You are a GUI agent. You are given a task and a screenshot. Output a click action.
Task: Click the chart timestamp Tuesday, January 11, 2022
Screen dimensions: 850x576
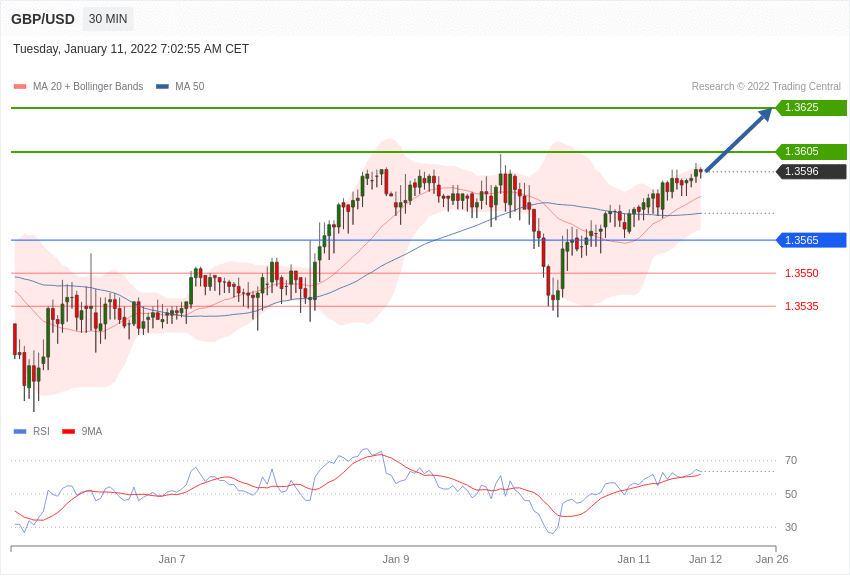point(131,49)
